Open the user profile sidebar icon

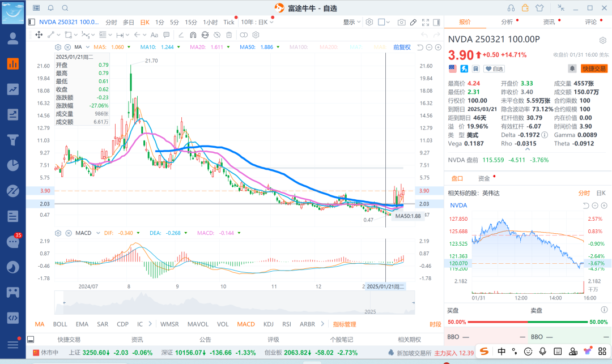[x=13, y=38]
